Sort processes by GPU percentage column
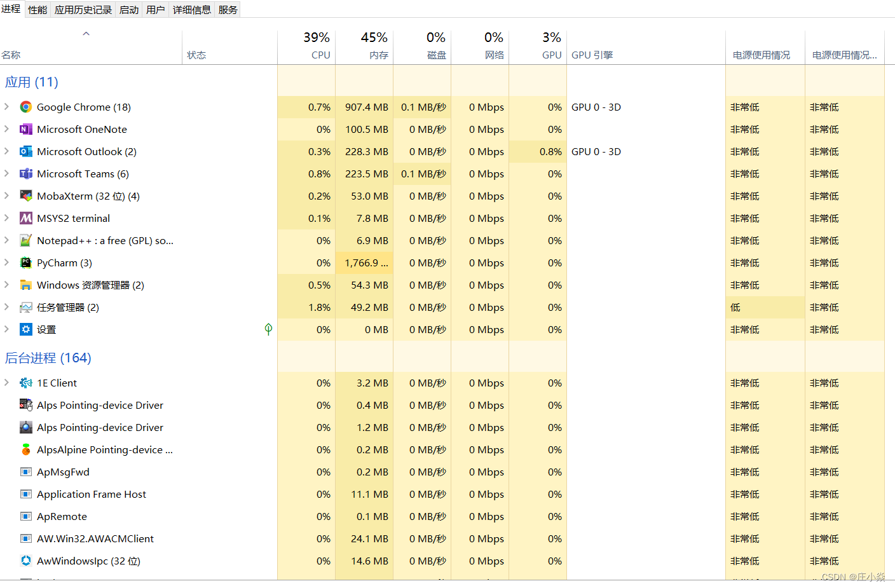895x588 pixels. (x=538, y=47)
